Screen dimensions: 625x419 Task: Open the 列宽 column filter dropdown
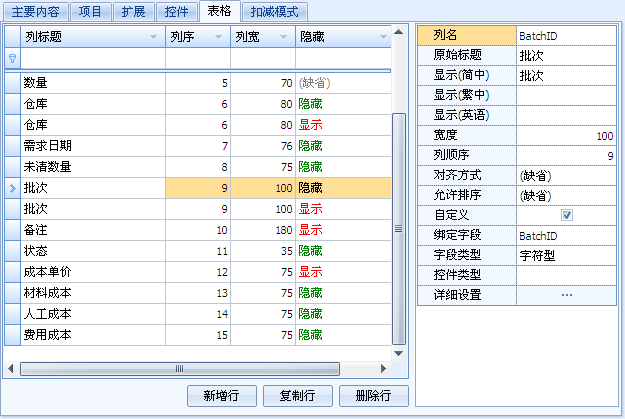click(x=283, y=37)
